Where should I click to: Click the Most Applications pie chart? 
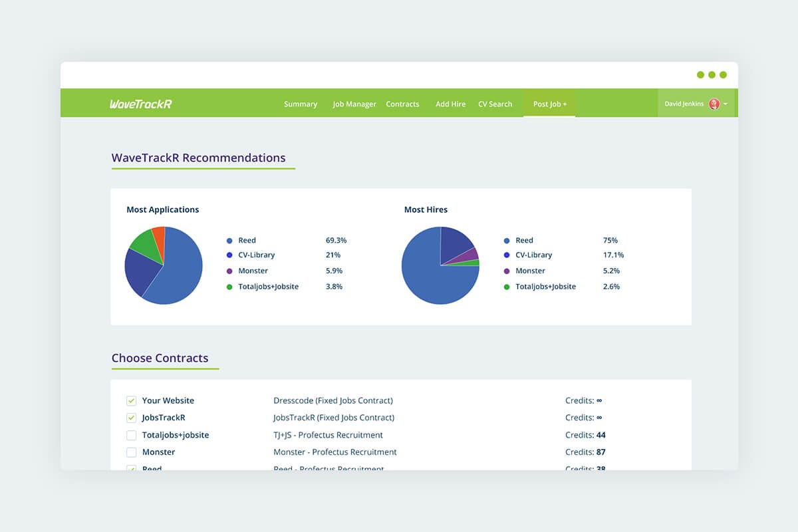point(164,265)
